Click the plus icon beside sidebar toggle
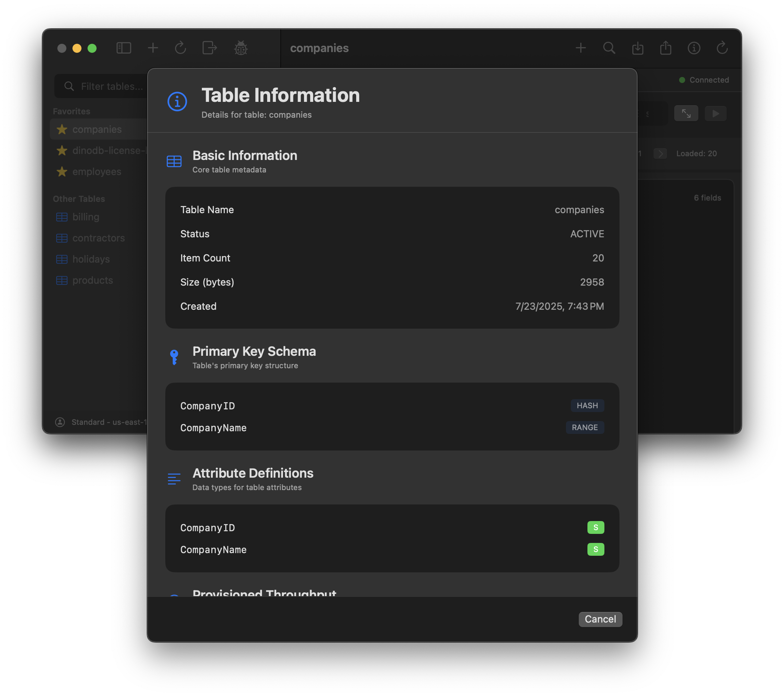 pyautogui.click(x=153, y=48)
